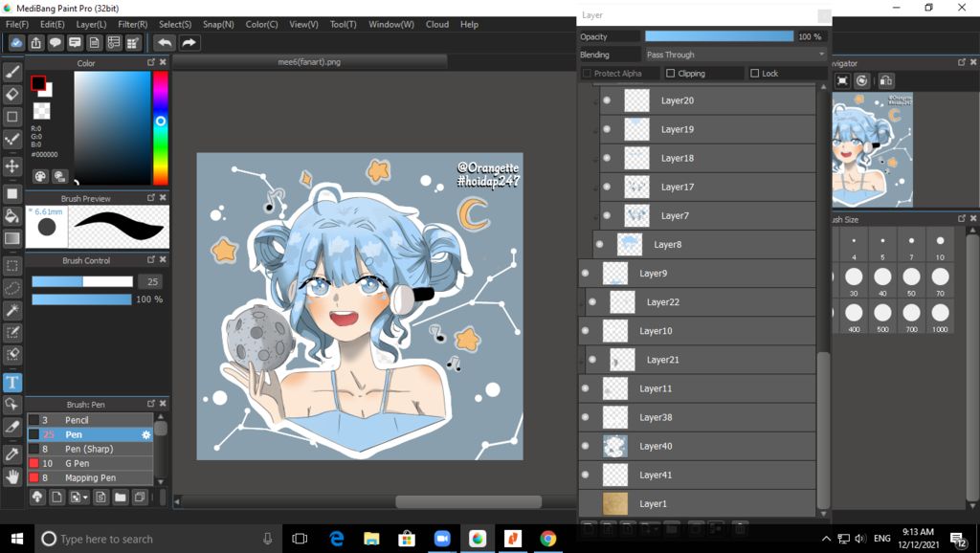Click the cloud save icon
The width and height of the screenshot is (980, 553).
[16, 42]
